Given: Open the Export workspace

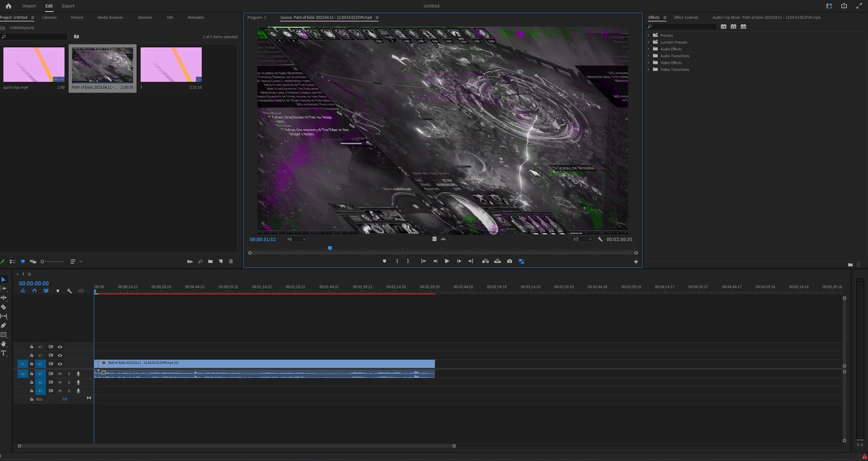Looking at the screenshot, I should click(68, 6).
